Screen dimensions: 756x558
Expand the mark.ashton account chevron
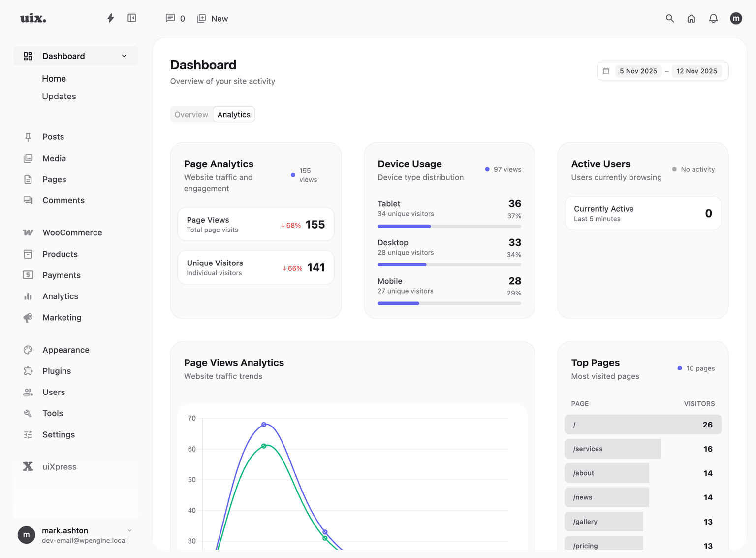coord(129,530)
